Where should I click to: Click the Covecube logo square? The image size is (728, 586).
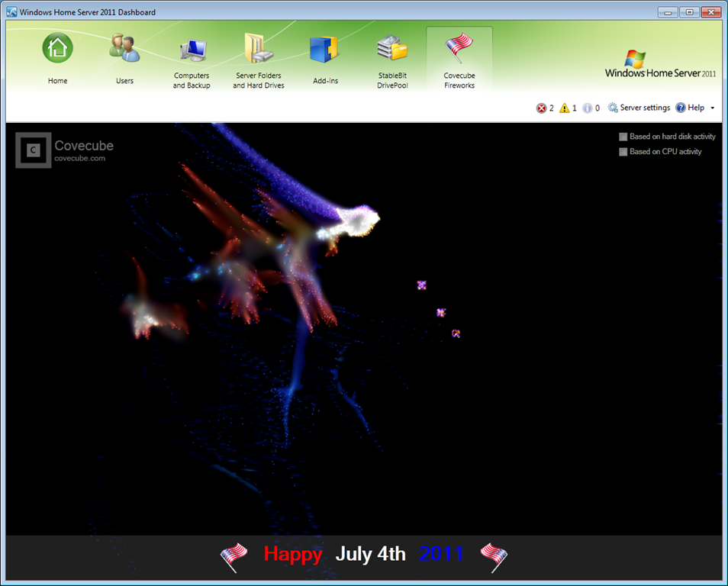pyautogui.click(x=33, y=150)
